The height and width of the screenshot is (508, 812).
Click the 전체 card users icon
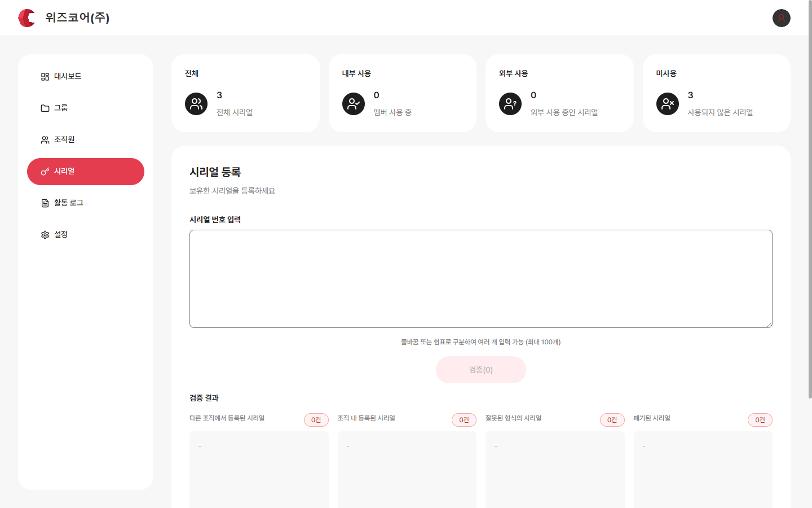coord(196,104)
